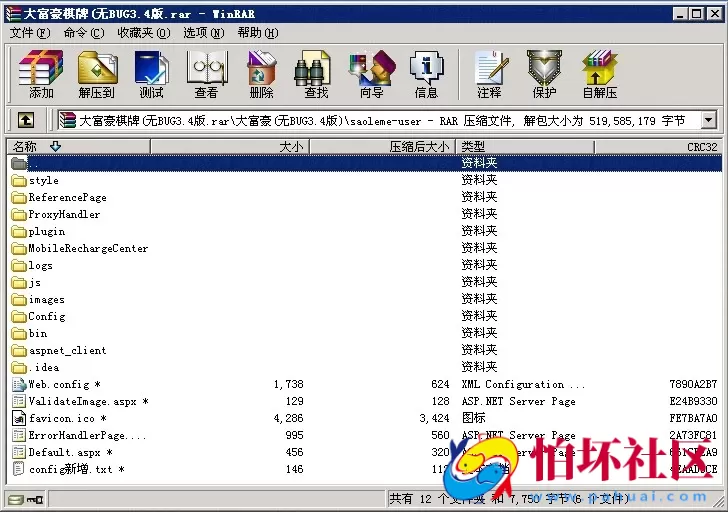The image size is (728, 512).
Task: Select the parent folder '..' row
Action: click(365, 163)
